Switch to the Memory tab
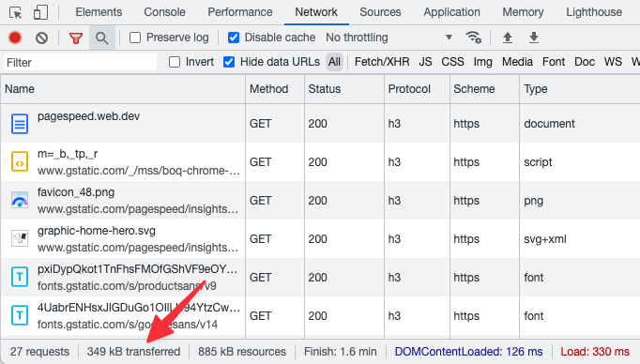 point(523,12)
